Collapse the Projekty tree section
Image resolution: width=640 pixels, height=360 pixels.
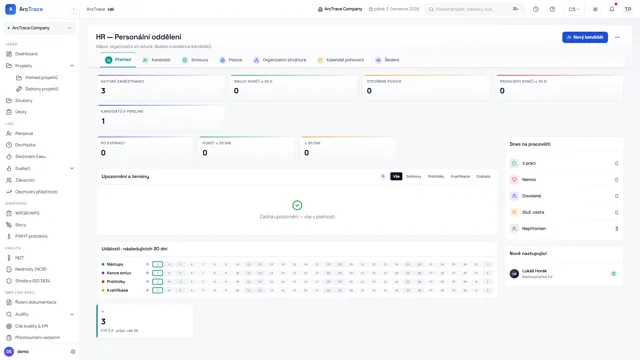pyautogui.click(x=72, y=66)
